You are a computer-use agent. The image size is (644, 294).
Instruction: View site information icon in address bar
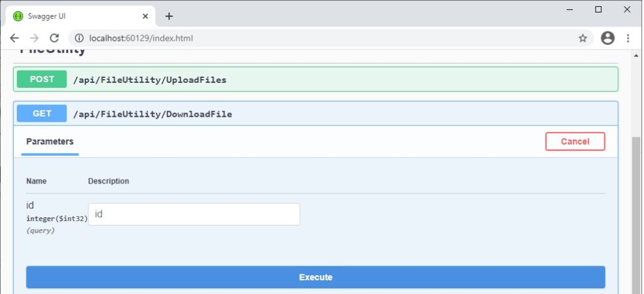tap(79, 38)
